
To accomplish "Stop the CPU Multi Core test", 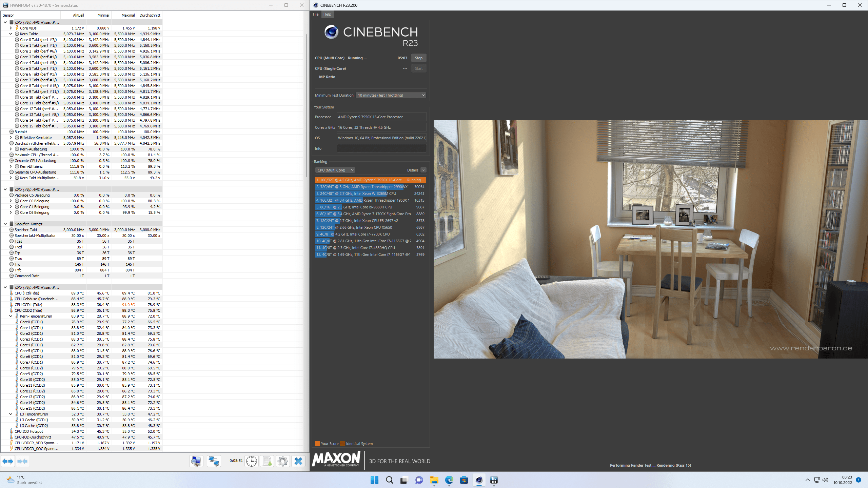I will pos(419,58).
